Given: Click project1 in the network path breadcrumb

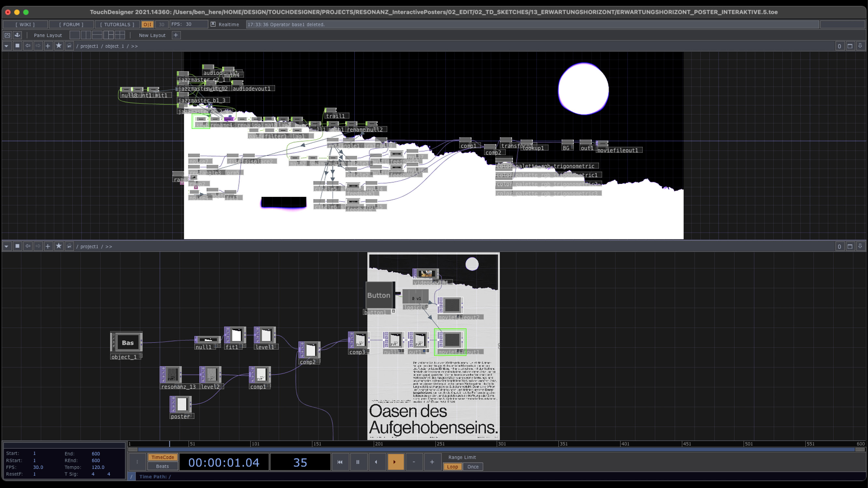Looking at the screenshot, I should tap(90, 46).
